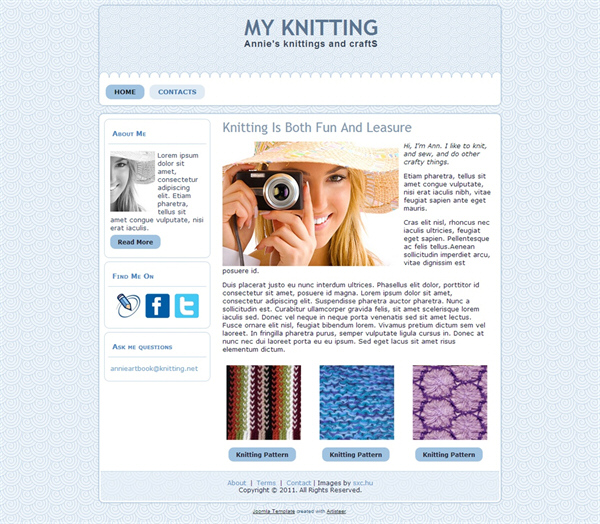Screen dimensions: 600x524
Task: Open the Facebook icon link
Action: point(157,306)
